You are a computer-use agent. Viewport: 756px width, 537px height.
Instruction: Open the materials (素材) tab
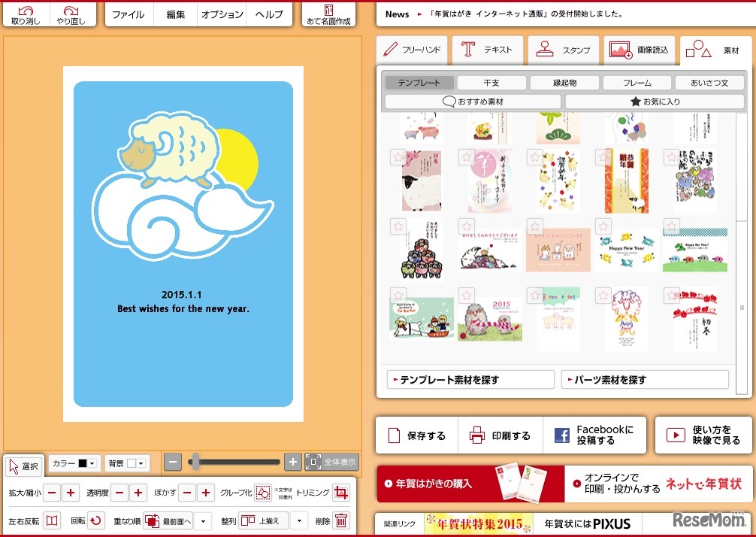coord(716,50)
